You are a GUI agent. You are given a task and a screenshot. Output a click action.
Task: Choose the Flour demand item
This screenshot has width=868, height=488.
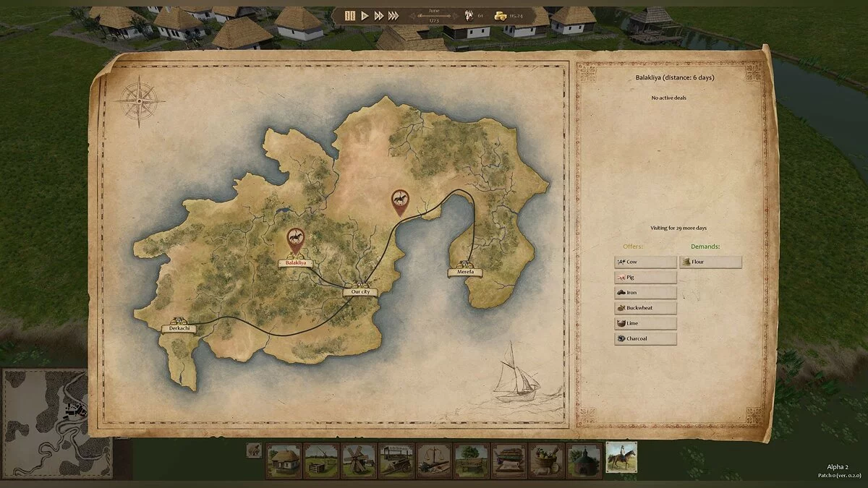click(x=710, y=262)
